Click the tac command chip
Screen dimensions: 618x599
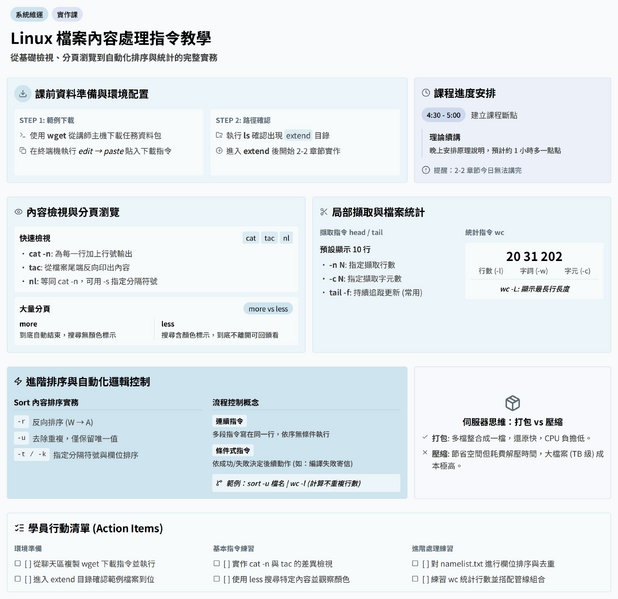coord(270,238)
